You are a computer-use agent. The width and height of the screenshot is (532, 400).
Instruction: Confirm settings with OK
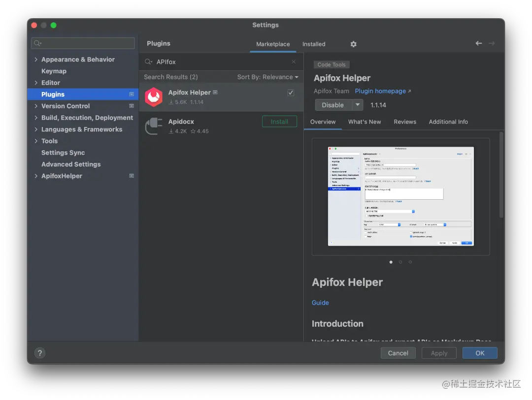click(x=480, y=353)
